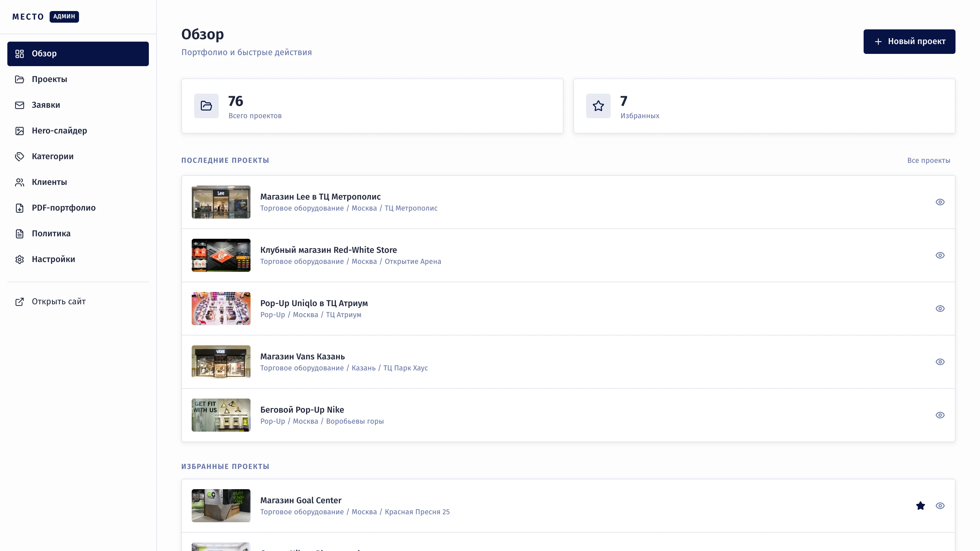The width and height of the screenshot is (980, 551).
Task: Toggle visibility of Магазин Vans Казань
Action: pyautogui.click(x=940, y=362)
